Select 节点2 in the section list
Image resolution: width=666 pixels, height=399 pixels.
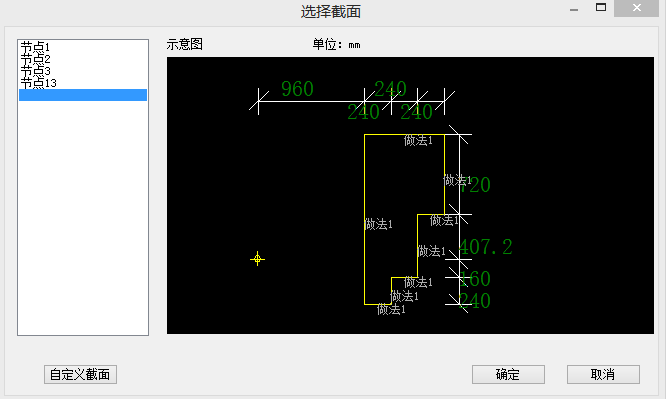(36, 58)
